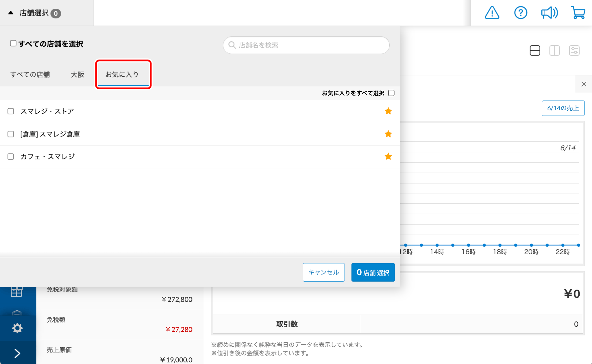Open the shopping cart icon
This screenshot has width=592, height=364.
[x=578, y=13]
